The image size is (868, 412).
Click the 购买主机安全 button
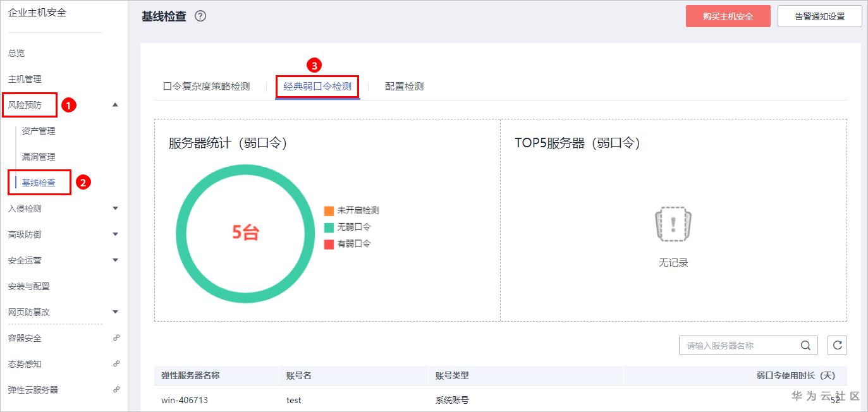(x=728, y=16)
